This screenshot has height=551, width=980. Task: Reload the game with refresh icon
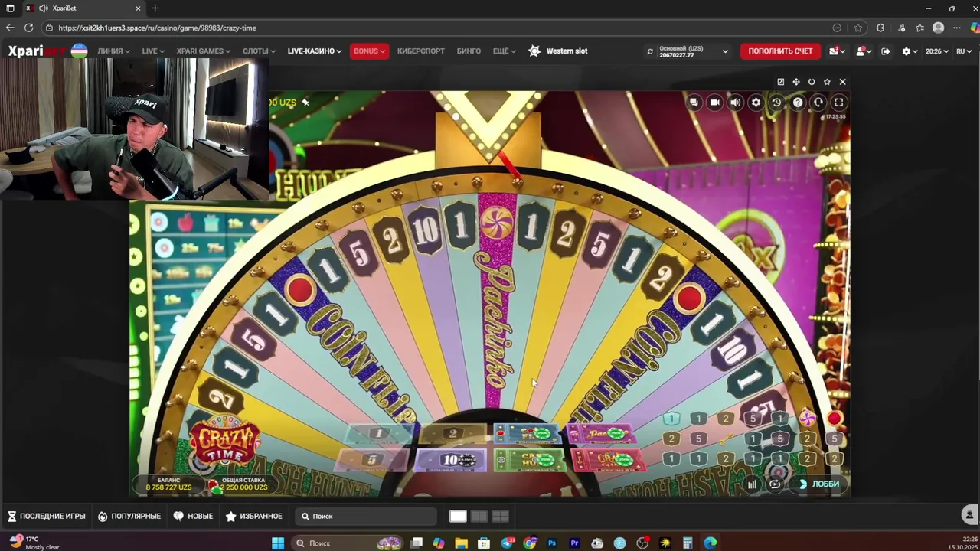[812, 82]
